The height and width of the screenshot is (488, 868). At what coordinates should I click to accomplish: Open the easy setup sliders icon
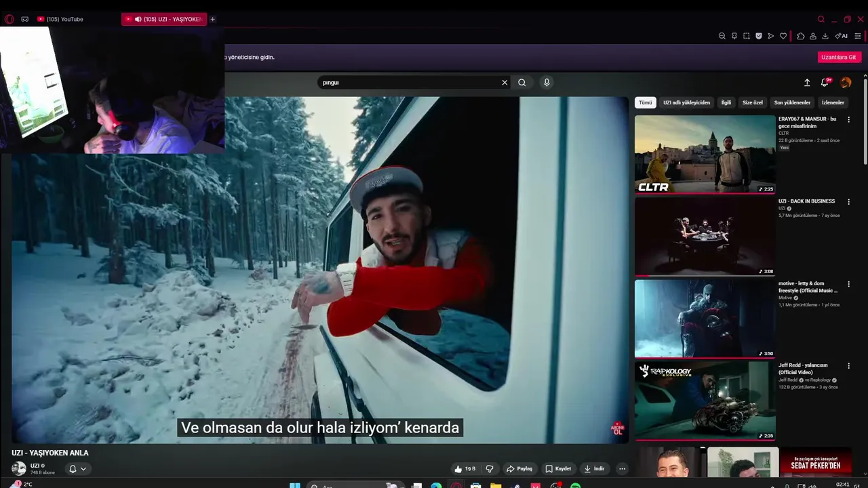tap(858, 36)
